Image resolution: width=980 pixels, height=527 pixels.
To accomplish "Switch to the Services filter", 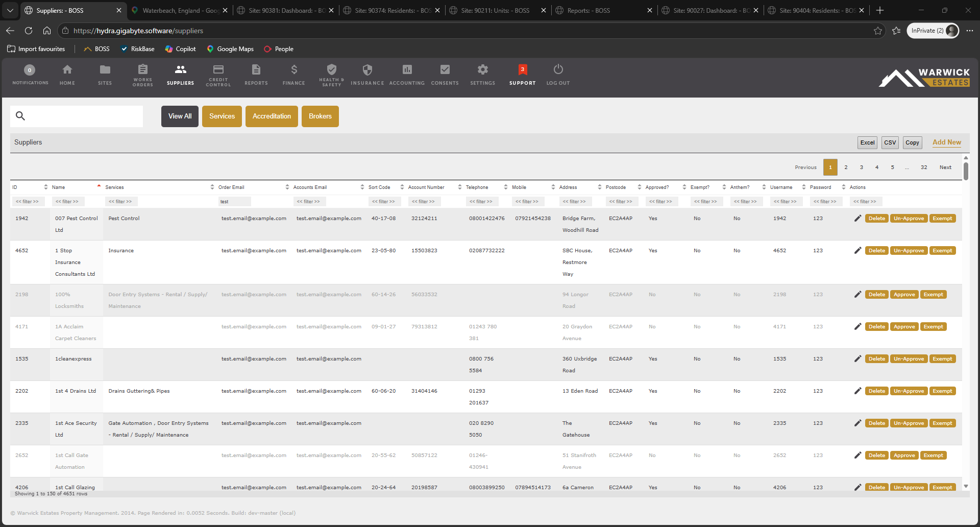I will click(222, 116).
